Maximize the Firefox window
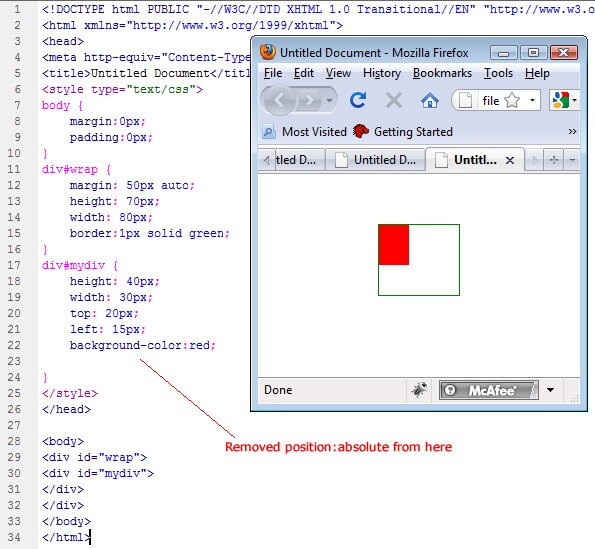 (x=533, y=53)
